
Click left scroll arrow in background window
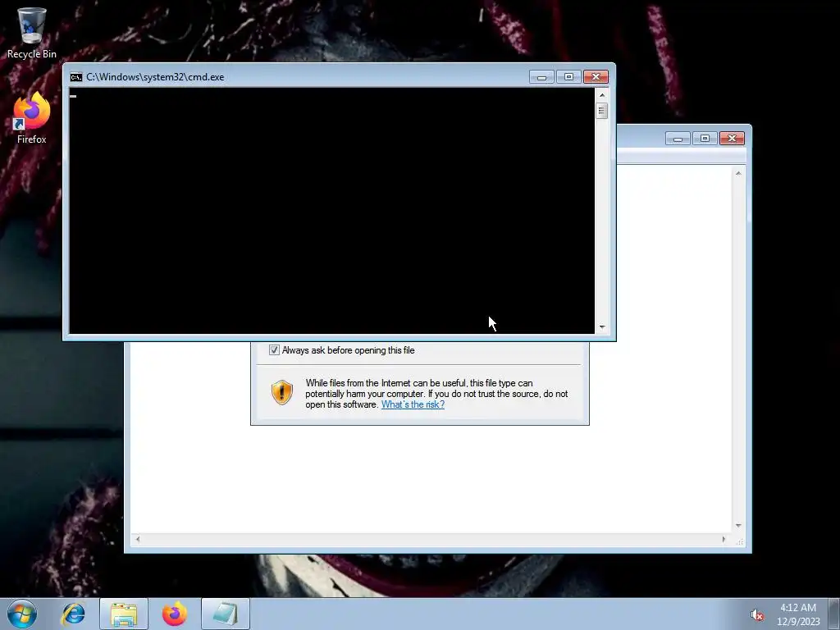(138, 539)
